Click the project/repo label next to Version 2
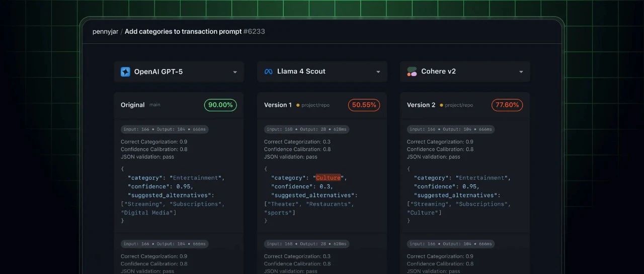644x274 pixels. pyautogui.click(x=459, y=105)
